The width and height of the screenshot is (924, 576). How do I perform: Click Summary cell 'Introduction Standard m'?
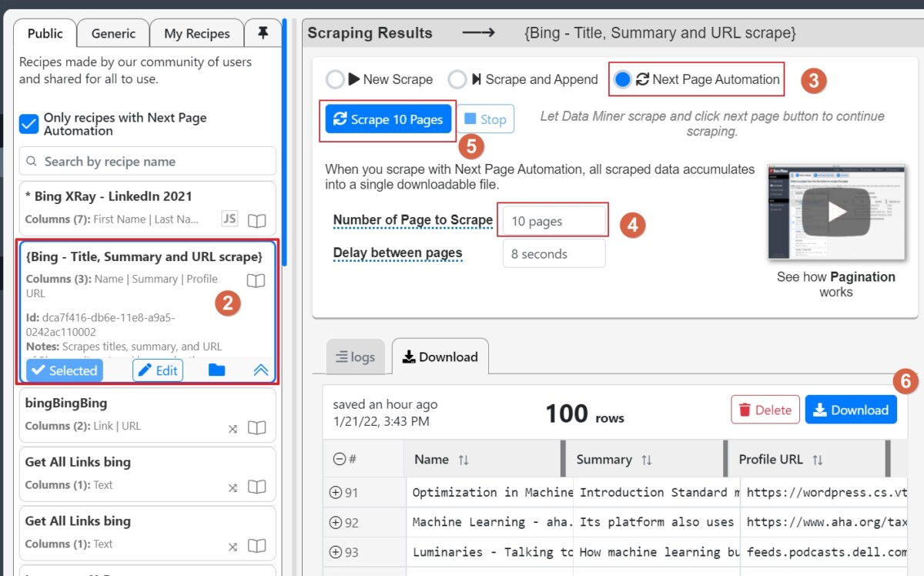click(657, 493)
